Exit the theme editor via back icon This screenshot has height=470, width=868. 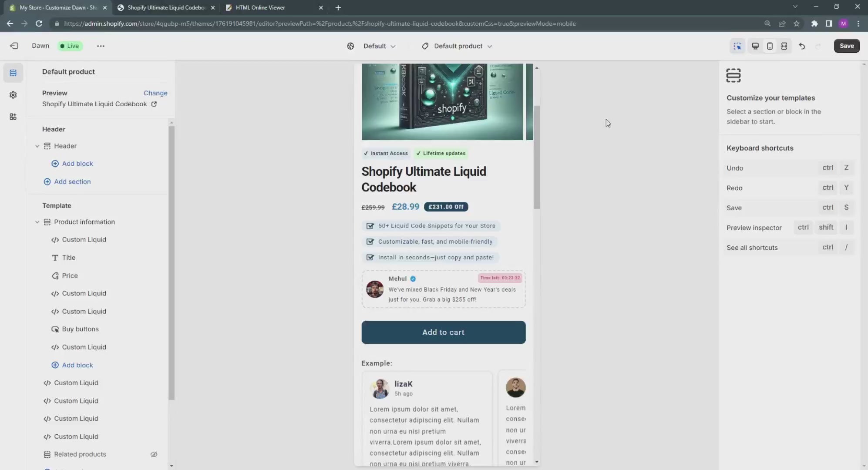pyautogui.click(x=14, y=46)
